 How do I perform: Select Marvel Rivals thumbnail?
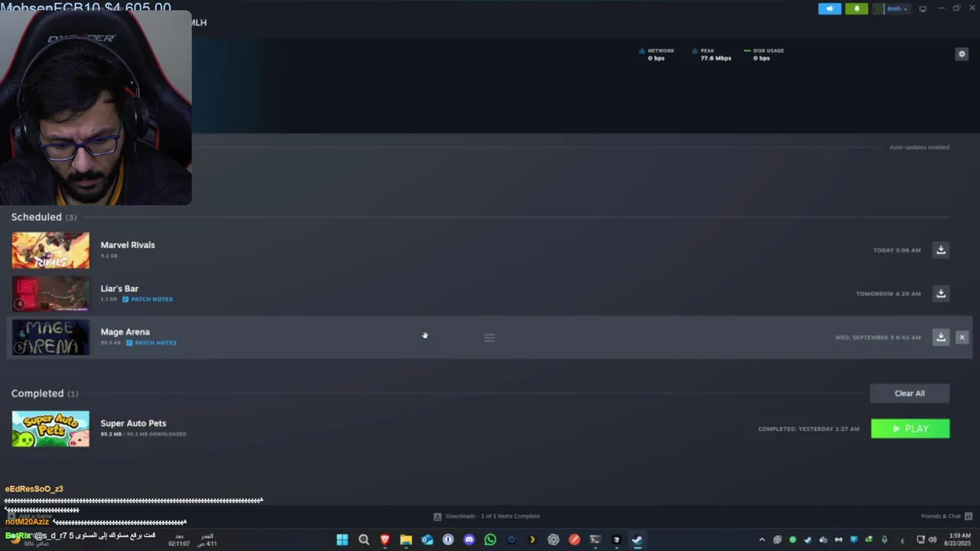[x=51, y=250]
